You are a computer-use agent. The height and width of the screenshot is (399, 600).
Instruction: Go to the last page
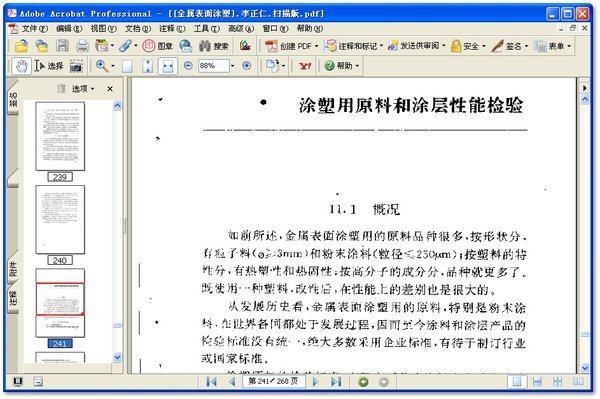336,381
